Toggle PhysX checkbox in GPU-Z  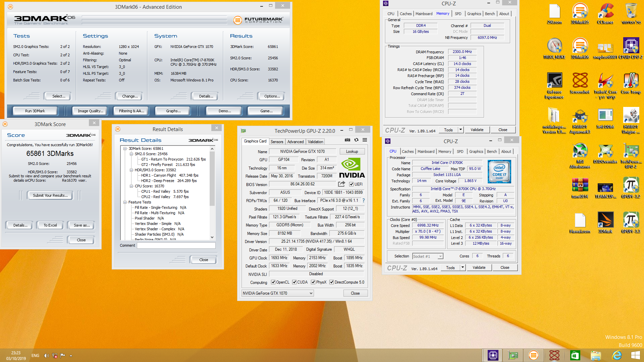point(313,282)
